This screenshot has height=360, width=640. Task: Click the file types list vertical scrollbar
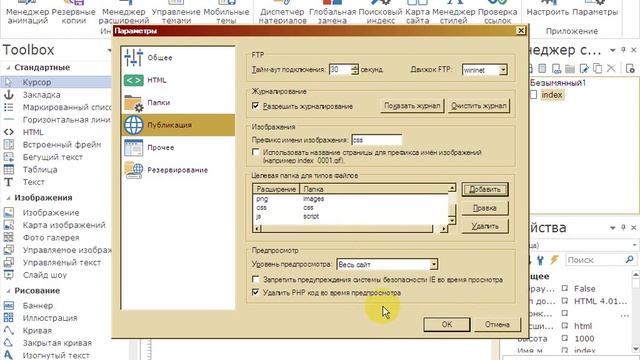tap(451, 204)
